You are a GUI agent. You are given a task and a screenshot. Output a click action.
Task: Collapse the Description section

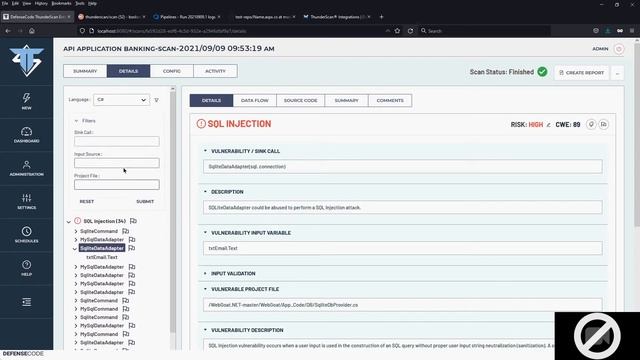point(205,191)
